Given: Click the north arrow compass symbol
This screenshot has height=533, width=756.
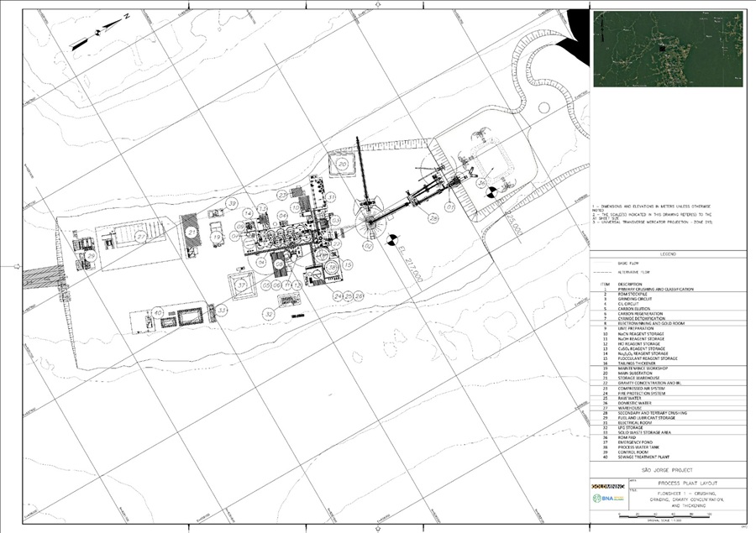Looking at the screenshot, I should point(100,32).
